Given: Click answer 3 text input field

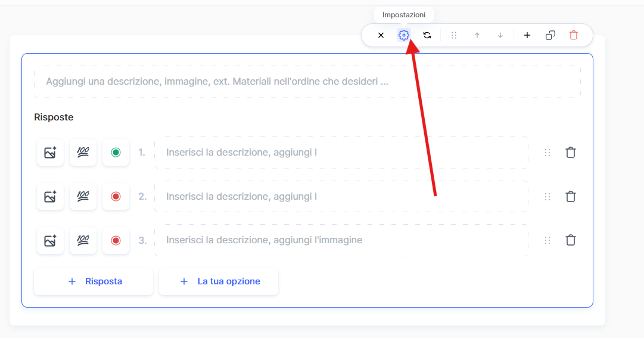Looking at the screenshot, I should pos(341,240).
